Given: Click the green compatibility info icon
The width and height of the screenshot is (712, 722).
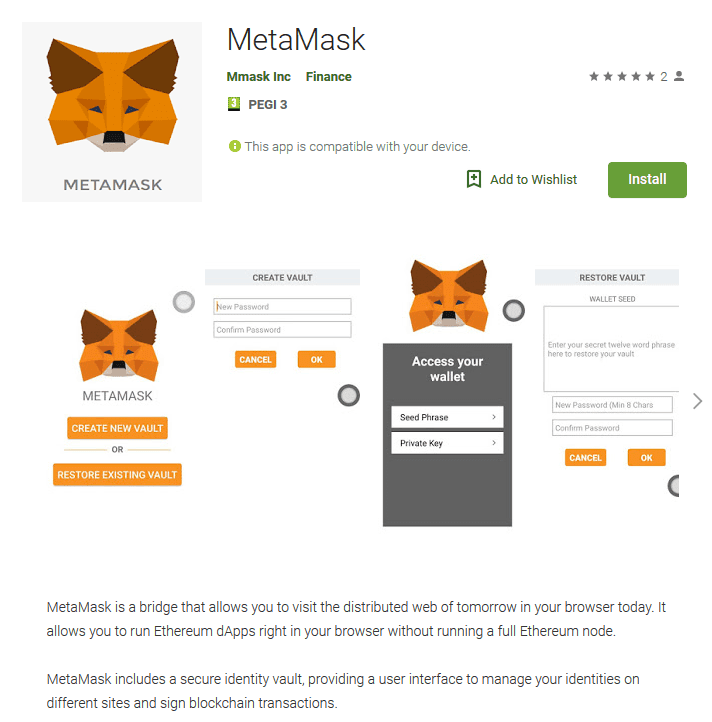Looking at the screenshot, I should tap(235, 146).
